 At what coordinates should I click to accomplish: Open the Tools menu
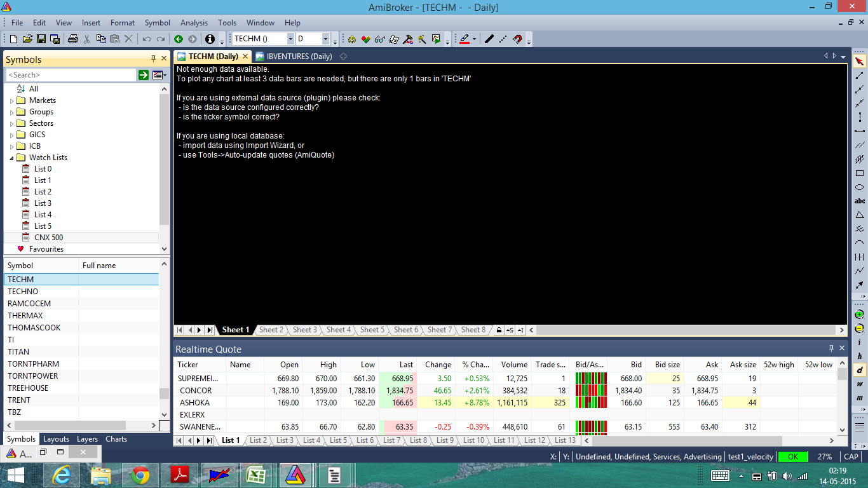(x=227, y=23)
